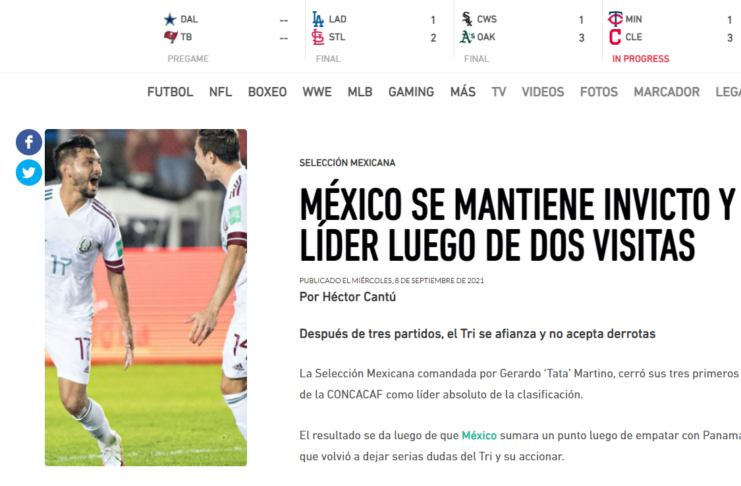Share article via Facebook icon

point(29,142)
